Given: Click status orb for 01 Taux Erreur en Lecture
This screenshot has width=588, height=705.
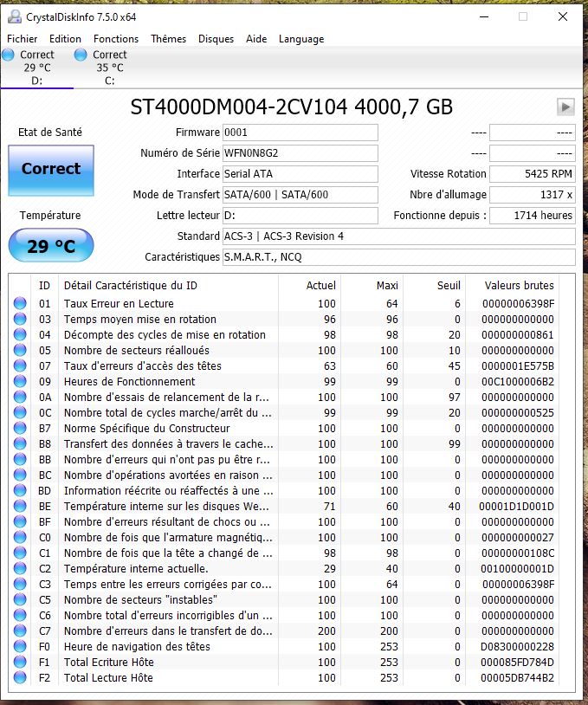Looking at the screenshot, I should pyautogui.click(x=20, y=303).
